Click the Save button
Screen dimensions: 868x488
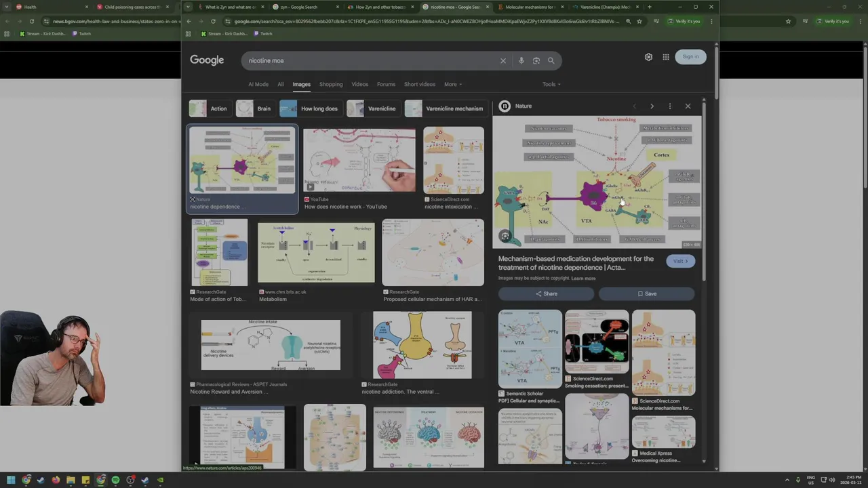[x=646, y=293]
